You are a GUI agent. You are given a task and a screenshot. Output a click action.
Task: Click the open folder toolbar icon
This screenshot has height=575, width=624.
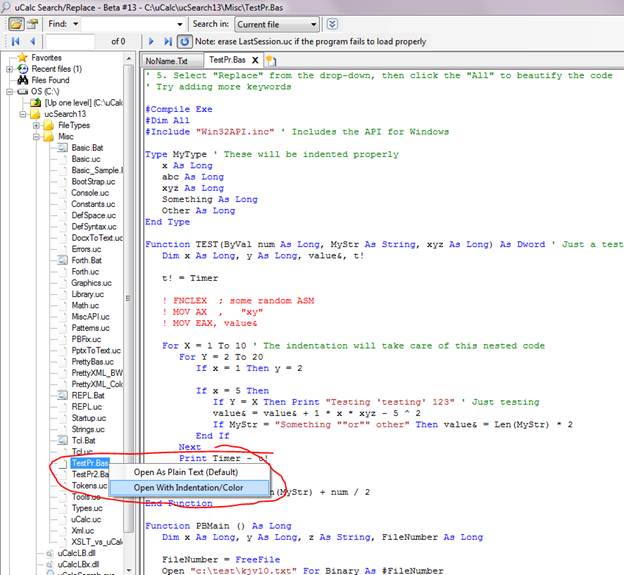pos(14,23)
